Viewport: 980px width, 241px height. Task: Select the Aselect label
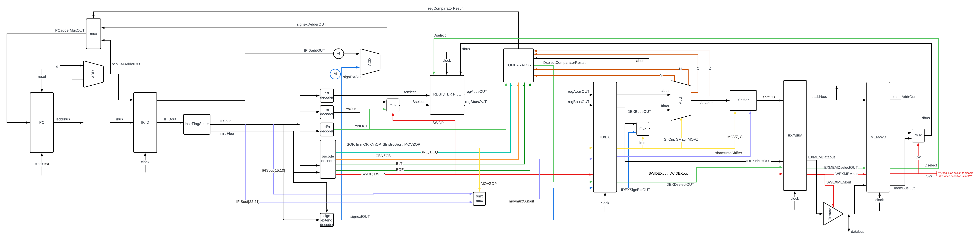[409, 92]
